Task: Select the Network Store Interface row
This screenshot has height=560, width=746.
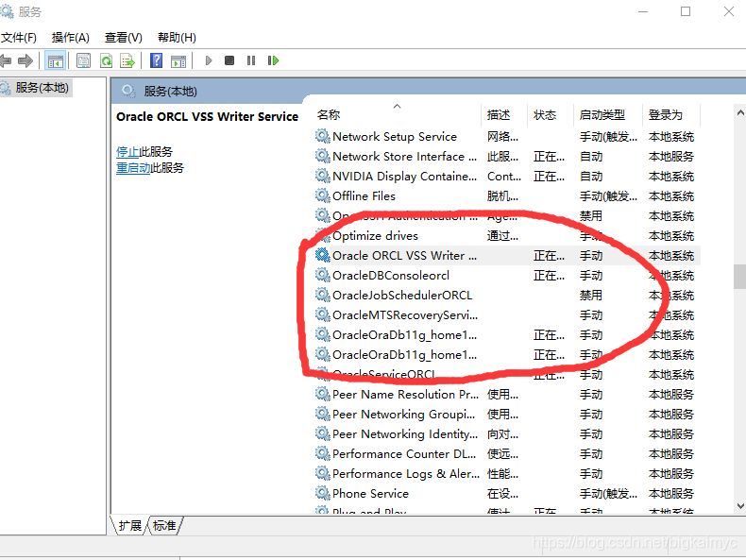Action: coord(507,156)
